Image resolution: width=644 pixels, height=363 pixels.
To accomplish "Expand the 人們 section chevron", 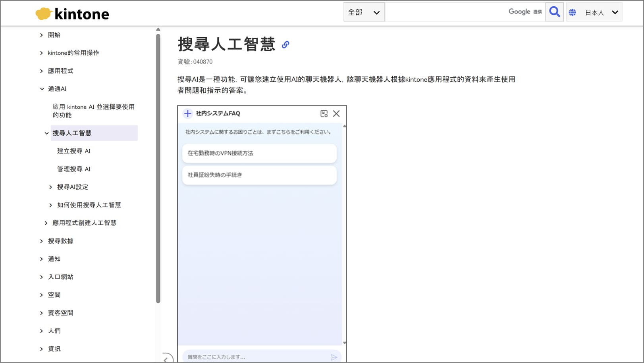I will (41, 331).
